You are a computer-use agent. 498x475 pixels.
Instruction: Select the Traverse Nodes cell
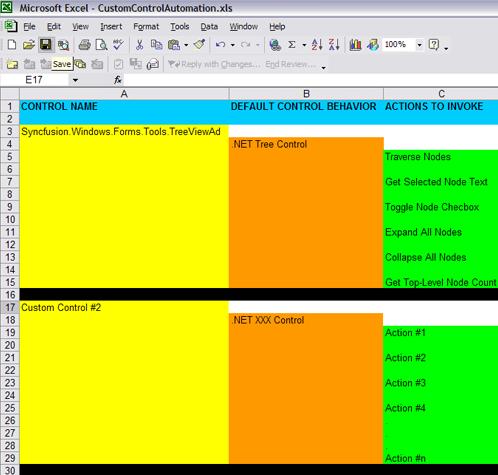pos(441,157)
